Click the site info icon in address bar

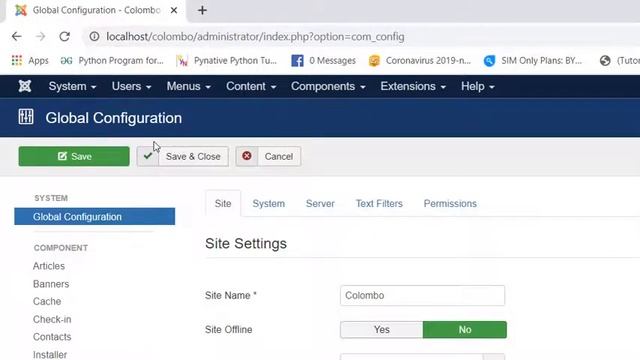coord(94,36)
